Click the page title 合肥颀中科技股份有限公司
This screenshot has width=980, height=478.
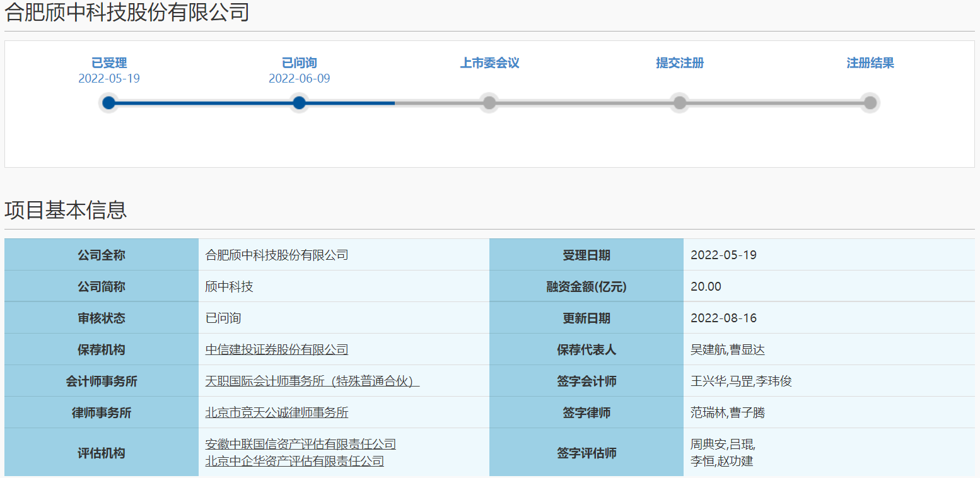[127, 12]
